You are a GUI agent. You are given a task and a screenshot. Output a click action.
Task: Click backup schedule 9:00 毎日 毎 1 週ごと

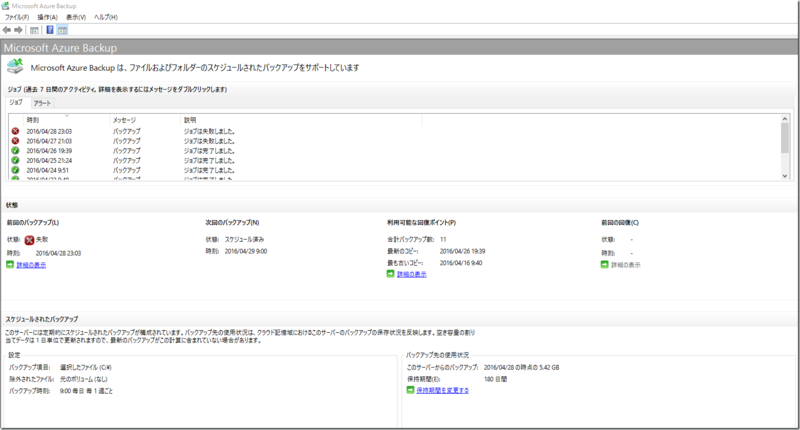click(86, 391)
